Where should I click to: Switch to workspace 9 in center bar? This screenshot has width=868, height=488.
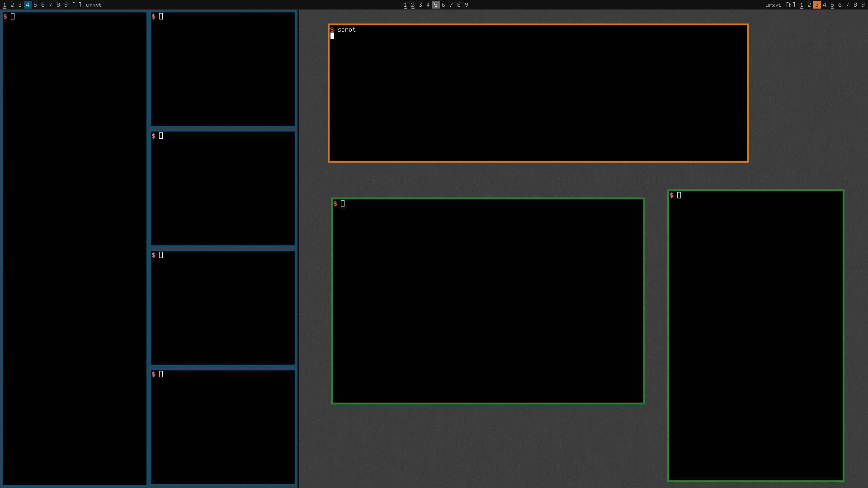pos(467,5)
